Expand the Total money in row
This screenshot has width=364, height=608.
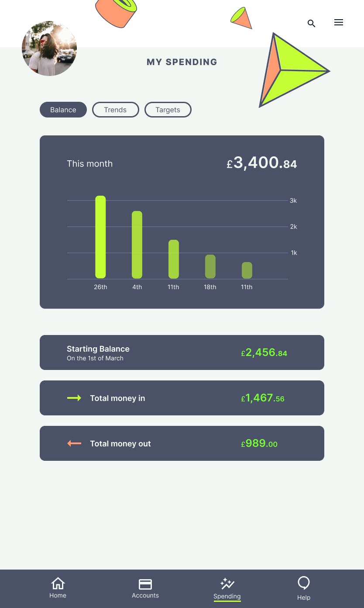(182, 398)
